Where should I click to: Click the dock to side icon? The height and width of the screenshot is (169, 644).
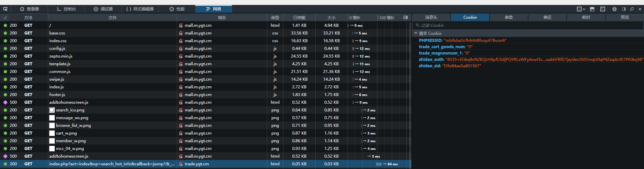tap(624, 9)
